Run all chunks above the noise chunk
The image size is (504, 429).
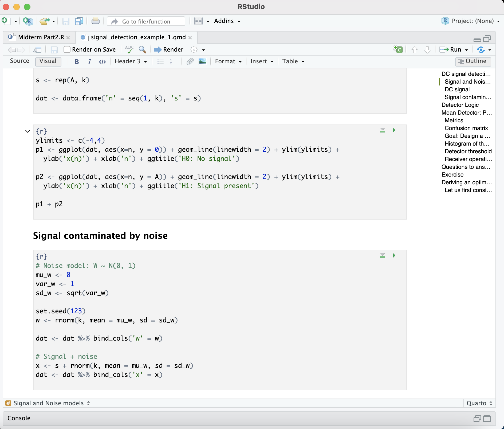[383, 256]
